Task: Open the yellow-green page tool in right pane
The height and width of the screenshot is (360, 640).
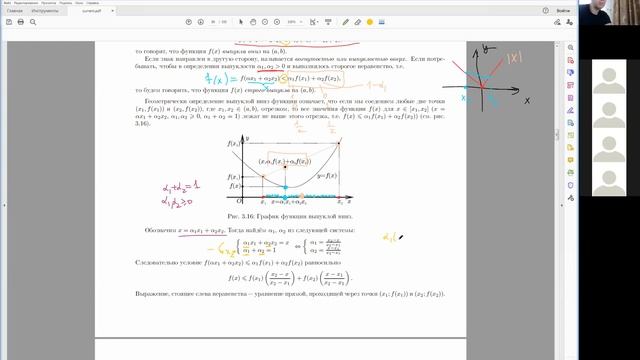Action: click(571, 135)
